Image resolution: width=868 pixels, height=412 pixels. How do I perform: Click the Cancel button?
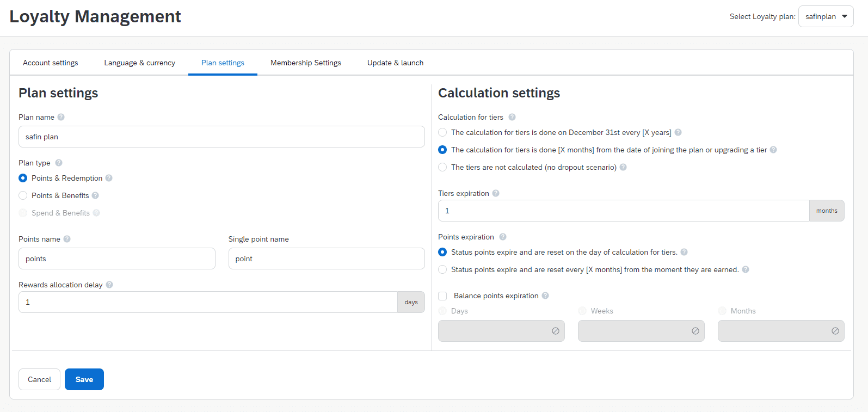(x=39, y=379)
